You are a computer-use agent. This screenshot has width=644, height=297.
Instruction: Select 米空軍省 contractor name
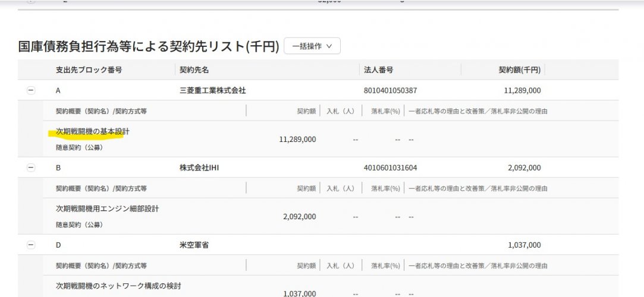pos(194,245)
